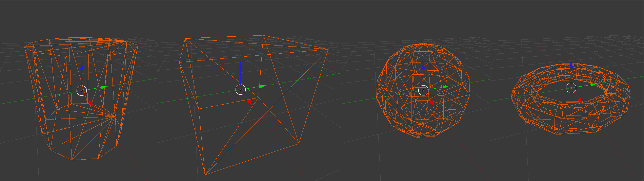Click the green Y-axis arrow on the cylinder

click(103, 87)
